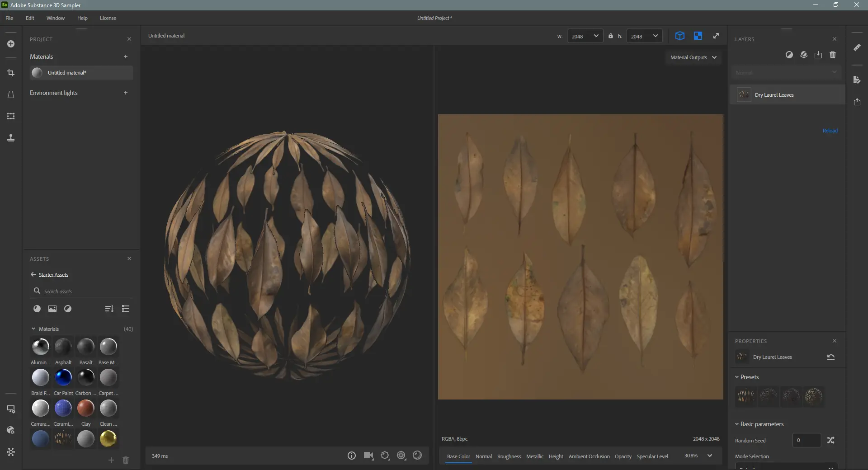Click the ruler icon in the right sidebar
This screenshot has height=470, width=868.
857,47
